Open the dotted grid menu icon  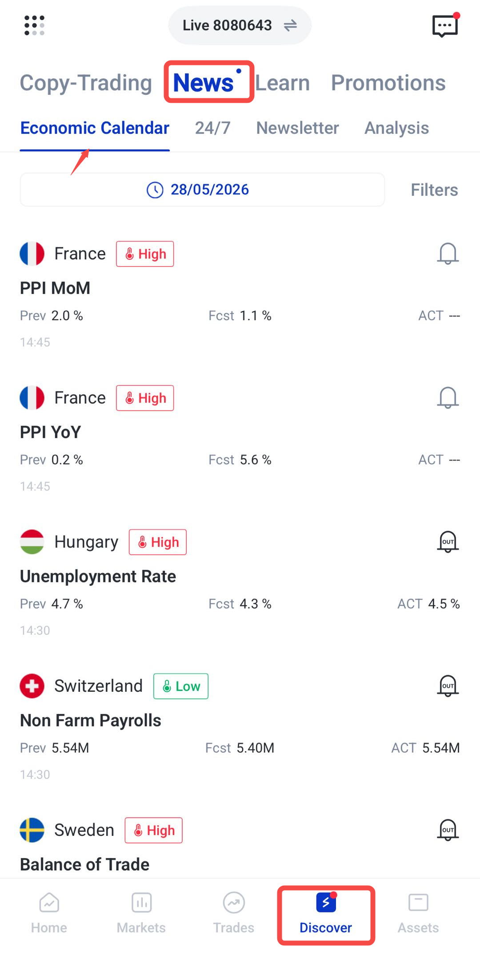tap(34, 25)
